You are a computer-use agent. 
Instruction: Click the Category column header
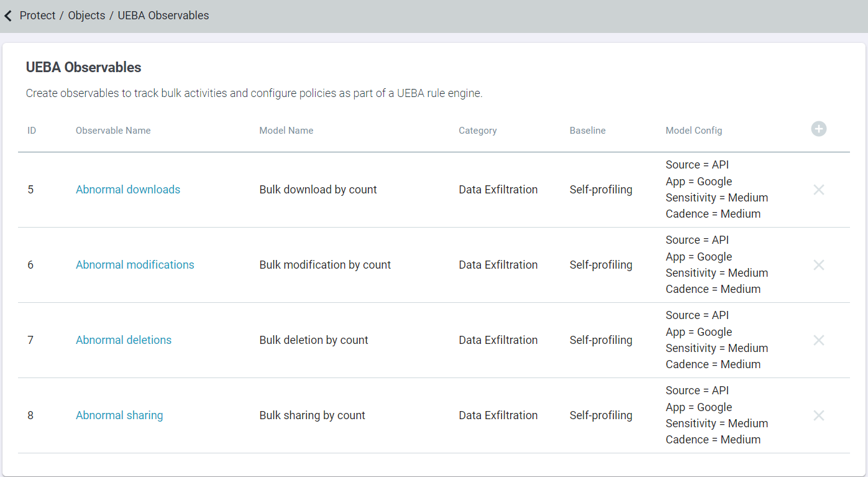477,131
